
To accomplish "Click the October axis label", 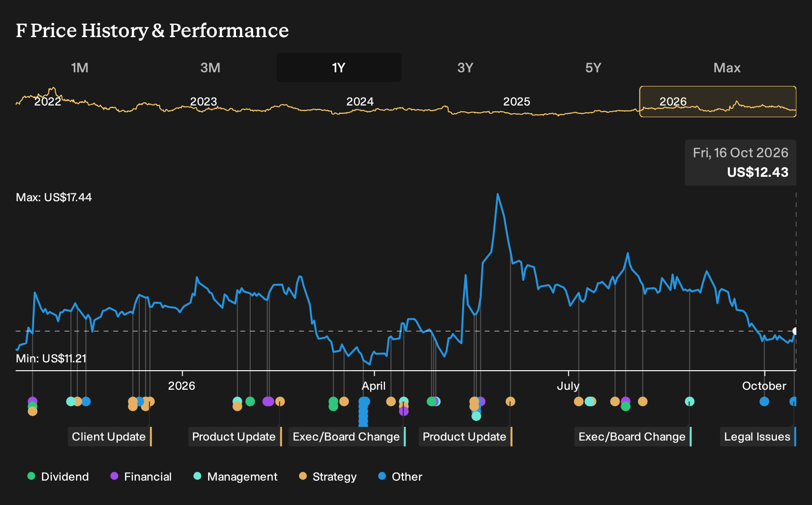I will pos(764,386).
